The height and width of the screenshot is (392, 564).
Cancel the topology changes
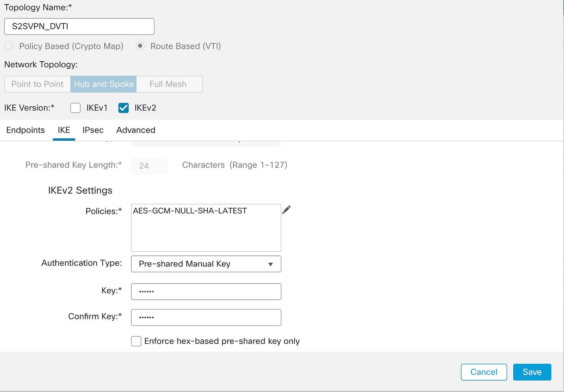click(x=483, y=372)
